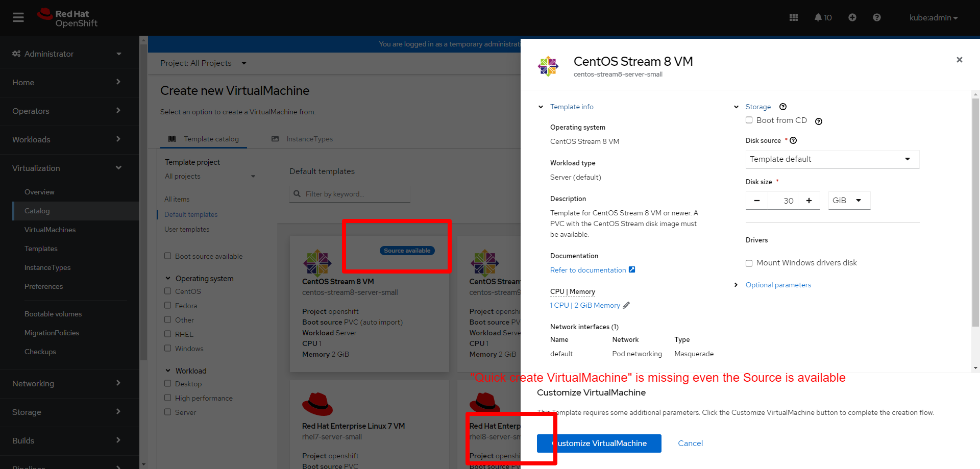Show All items in catalog
The height and width of the screenshot is (469, 980).
[177, 200]
